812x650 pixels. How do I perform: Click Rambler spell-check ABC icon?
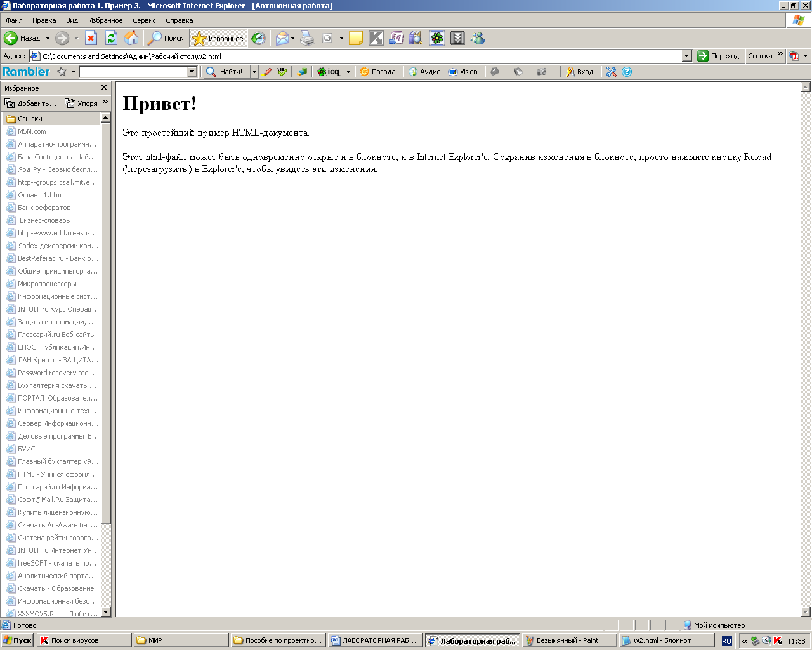282,72
